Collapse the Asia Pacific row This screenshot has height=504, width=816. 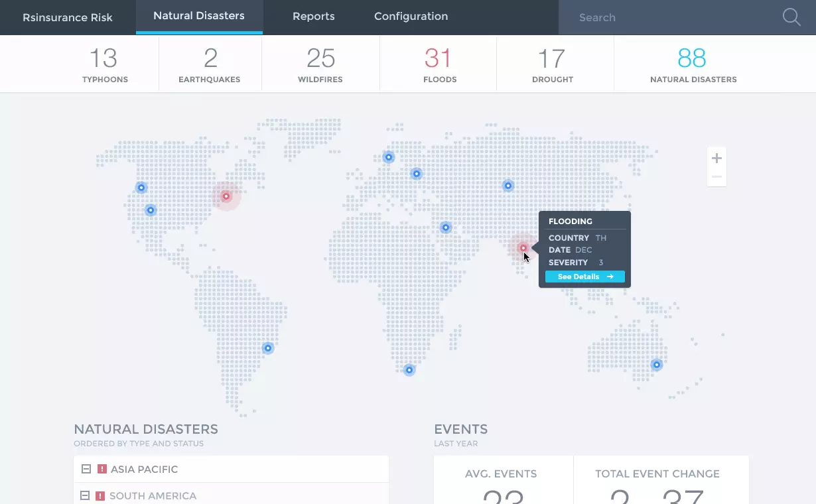tap(86, 469)
